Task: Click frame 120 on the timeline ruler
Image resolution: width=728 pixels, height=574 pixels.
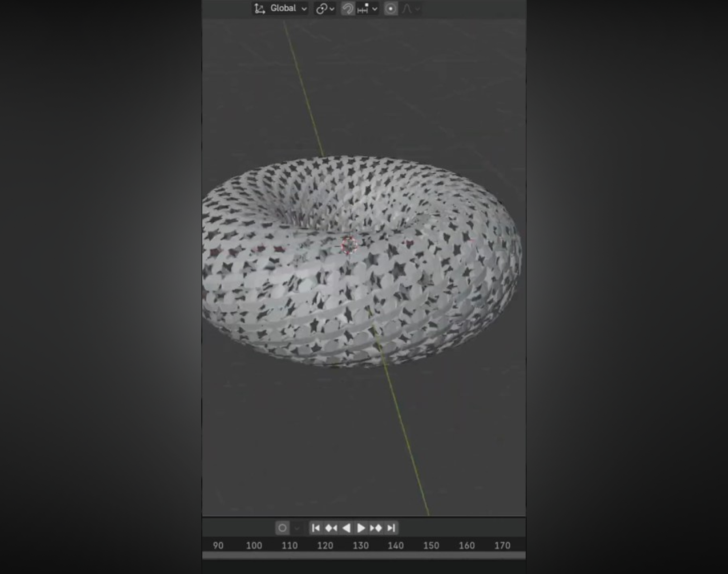Action: pos(325,546)
